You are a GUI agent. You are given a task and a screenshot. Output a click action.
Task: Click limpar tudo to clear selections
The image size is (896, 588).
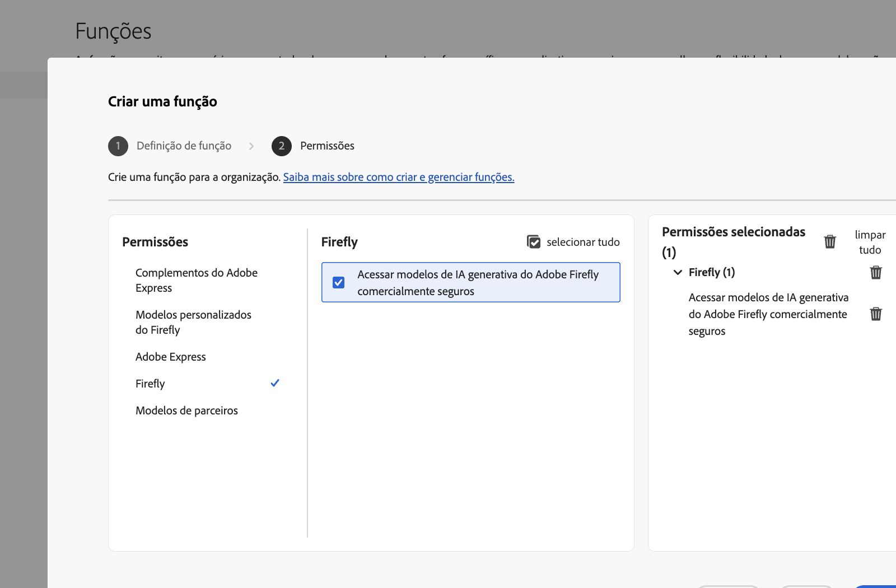[869, 242]
